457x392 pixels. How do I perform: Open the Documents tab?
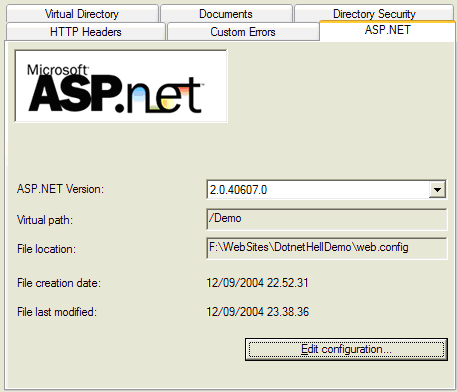click(226, 14)
